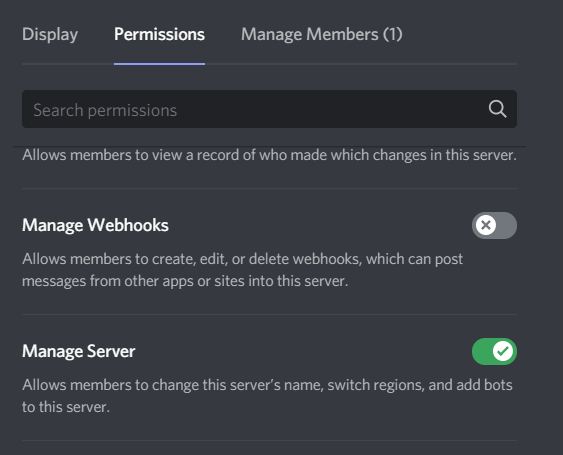
Task: Click the divider line above Manage Server
Action: 269,315
